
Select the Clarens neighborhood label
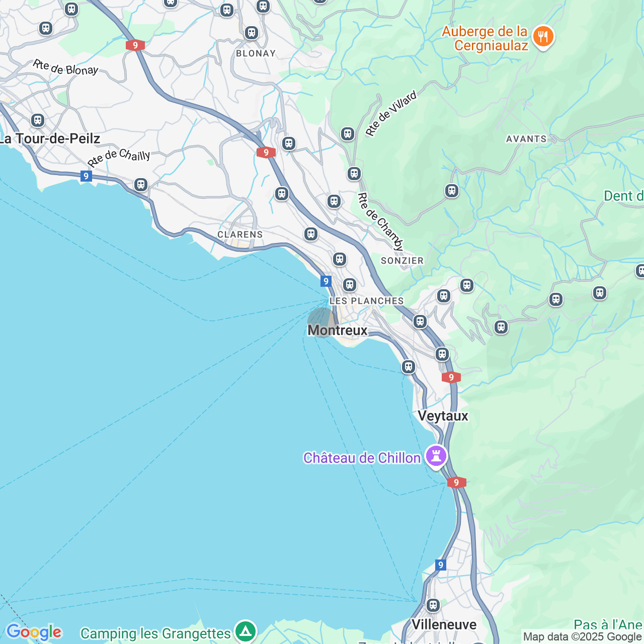tap(240, 234)
